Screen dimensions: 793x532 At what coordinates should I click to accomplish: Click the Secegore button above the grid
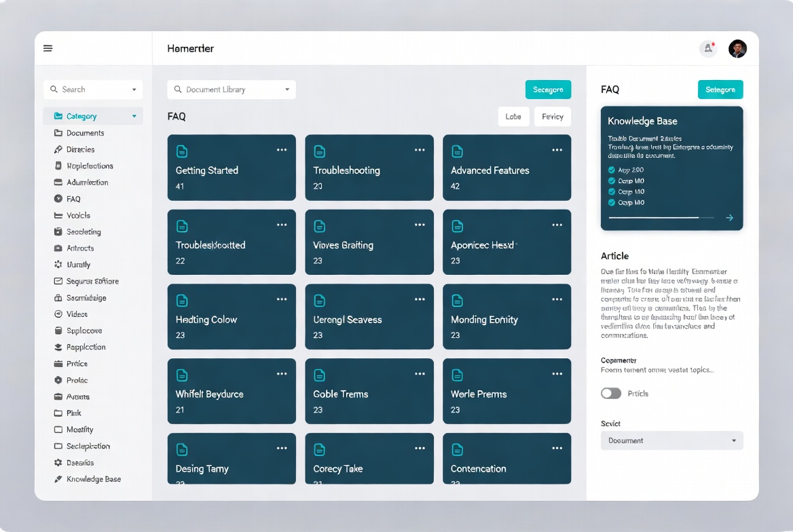click(548, 89)
